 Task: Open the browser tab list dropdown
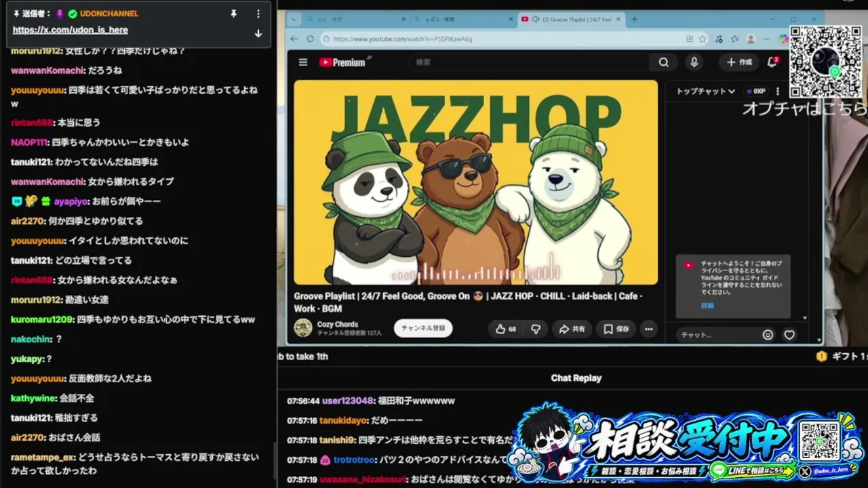pos(294,19)
